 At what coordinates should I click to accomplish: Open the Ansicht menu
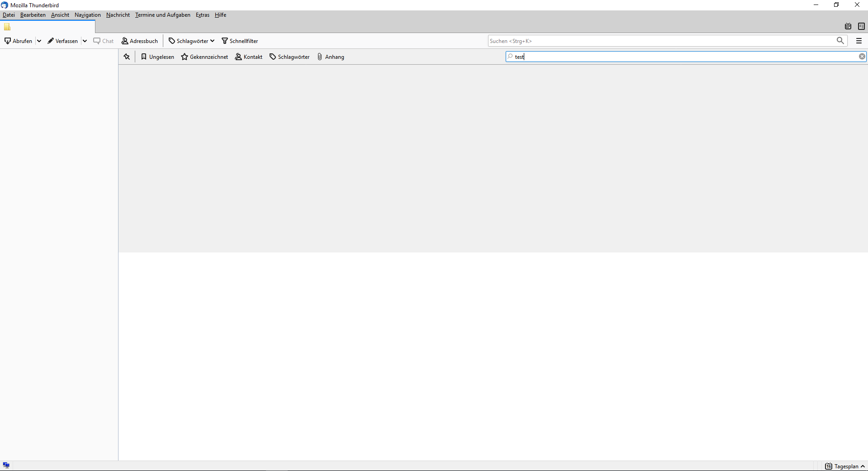click(60, 15)
